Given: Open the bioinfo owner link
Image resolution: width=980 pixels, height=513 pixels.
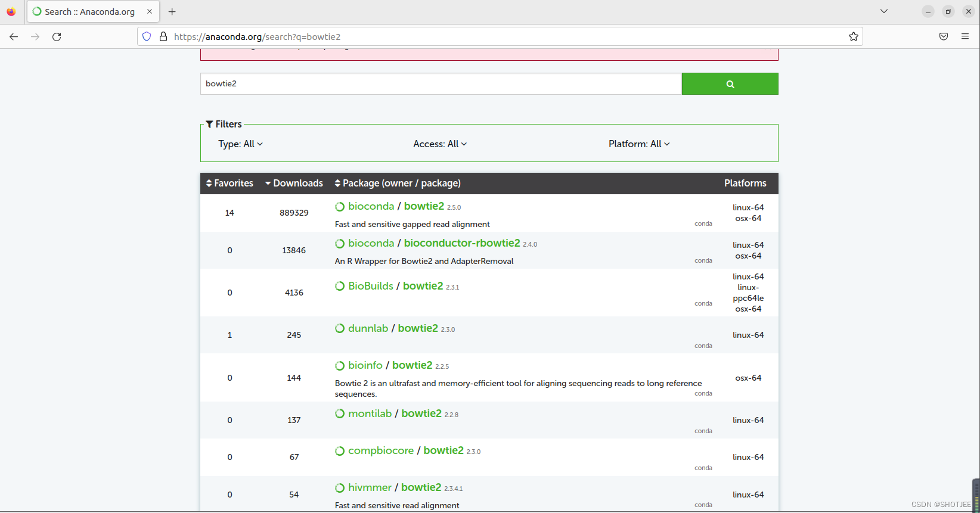Looking at the screenshot, I should pos(365,365).
